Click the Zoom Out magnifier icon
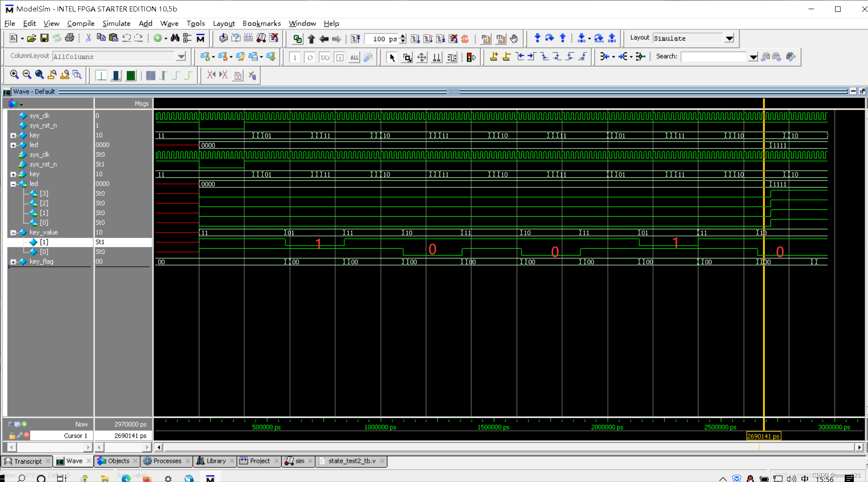The image size is (868, 482). pyautogui.click(x=27, y=75)
